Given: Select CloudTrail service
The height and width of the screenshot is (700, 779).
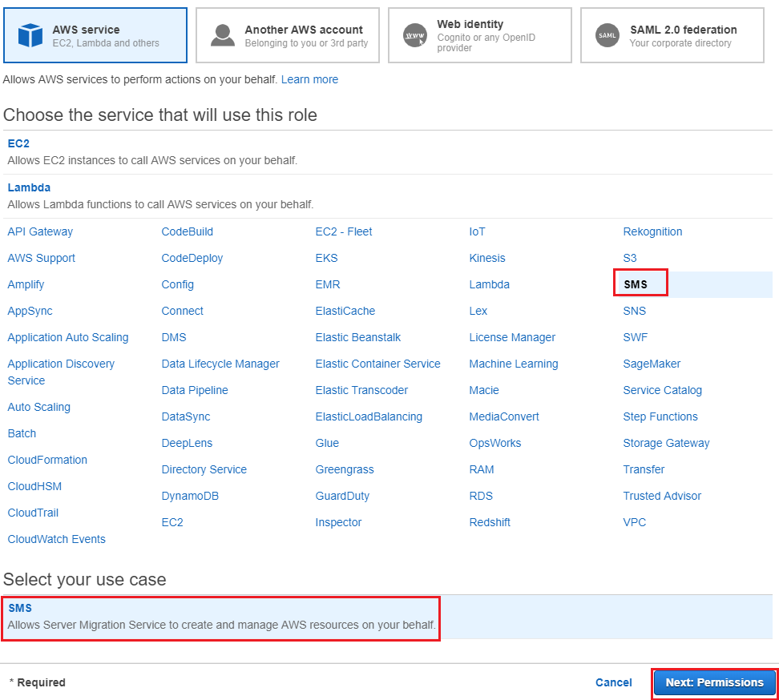Looking at the screenshot, I should point(33,513).
